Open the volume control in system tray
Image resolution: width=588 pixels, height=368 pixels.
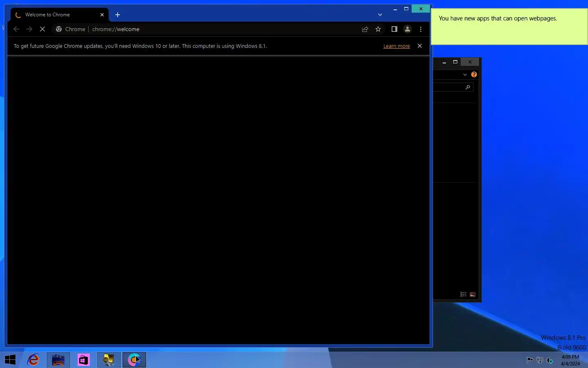coord(550,360)
